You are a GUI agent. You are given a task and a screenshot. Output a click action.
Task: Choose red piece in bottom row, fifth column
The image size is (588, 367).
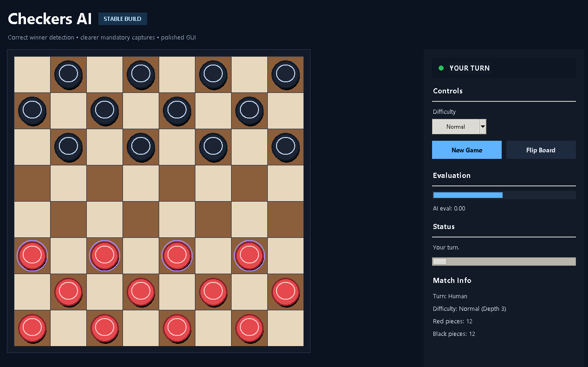[x=177, y=328]
